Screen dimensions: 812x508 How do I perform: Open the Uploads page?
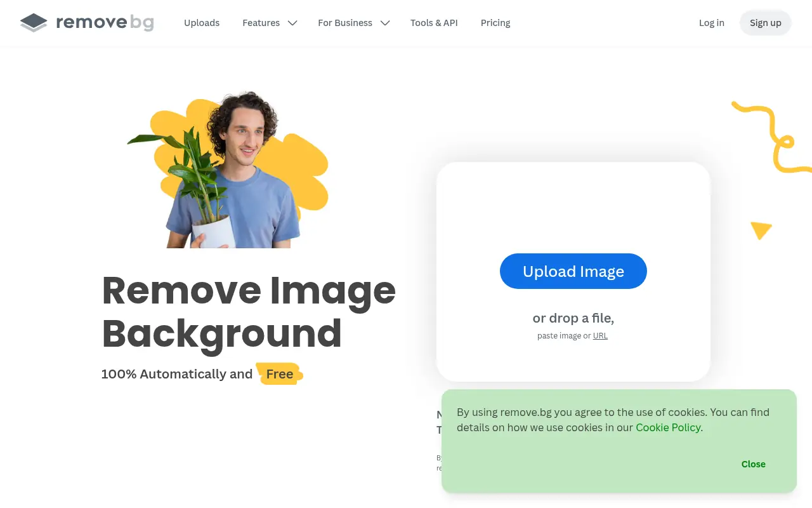(x=202, y=23)
